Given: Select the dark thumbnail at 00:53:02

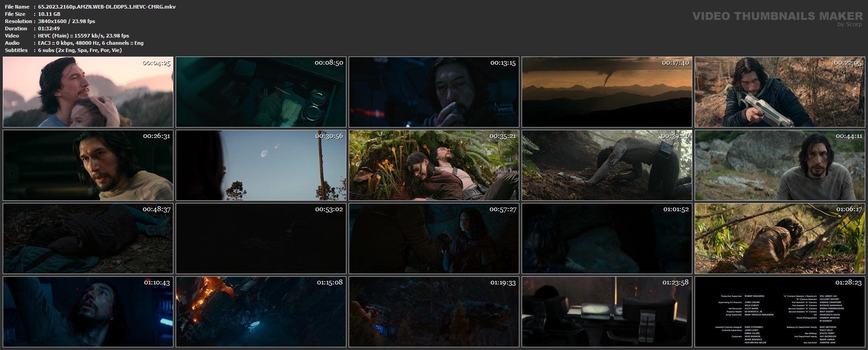Looking at the screenshot, I should [x=261, y=238].
